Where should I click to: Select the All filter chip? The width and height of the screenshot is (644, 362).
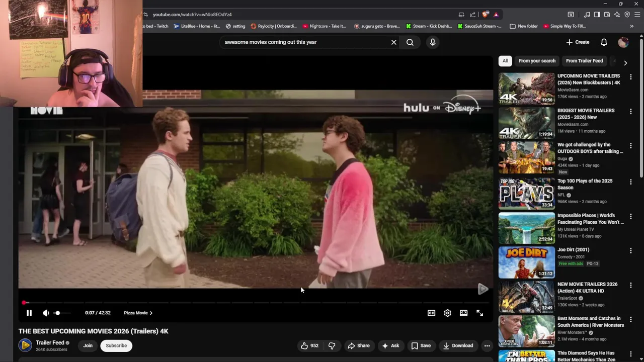(505, 61)
